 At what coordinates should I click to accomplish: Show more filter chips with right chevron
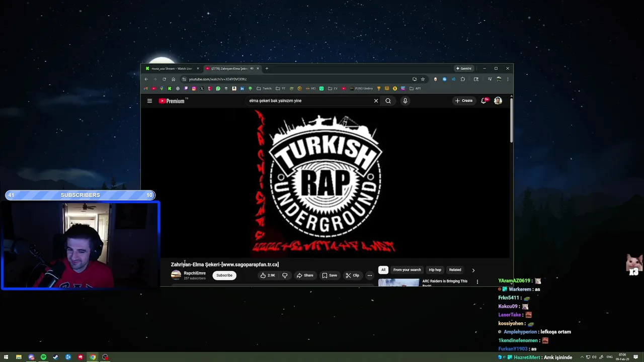point(473,270)
